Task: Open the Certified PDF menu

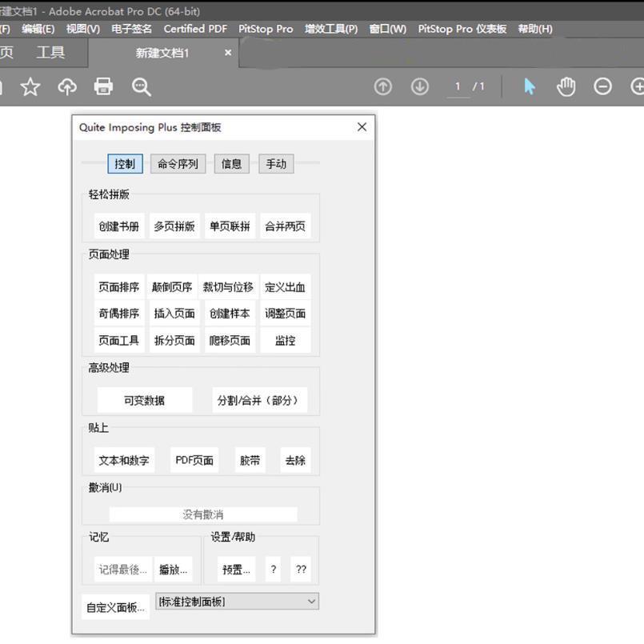Action: pyautogui.click(x=195, y=29)
